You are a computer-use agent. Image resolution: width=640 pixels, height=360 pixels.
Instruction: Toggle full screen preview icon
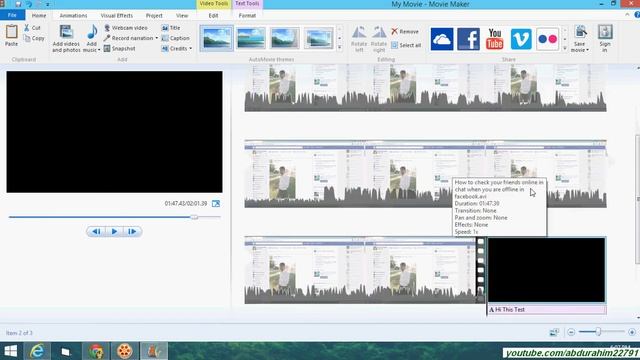[216, 203]
